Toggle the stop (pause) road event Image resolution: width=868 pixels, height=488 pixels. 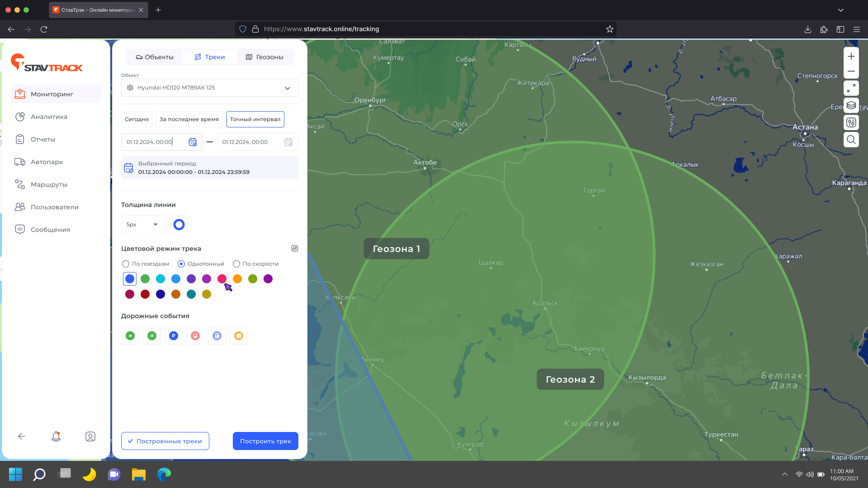[152, 336]
